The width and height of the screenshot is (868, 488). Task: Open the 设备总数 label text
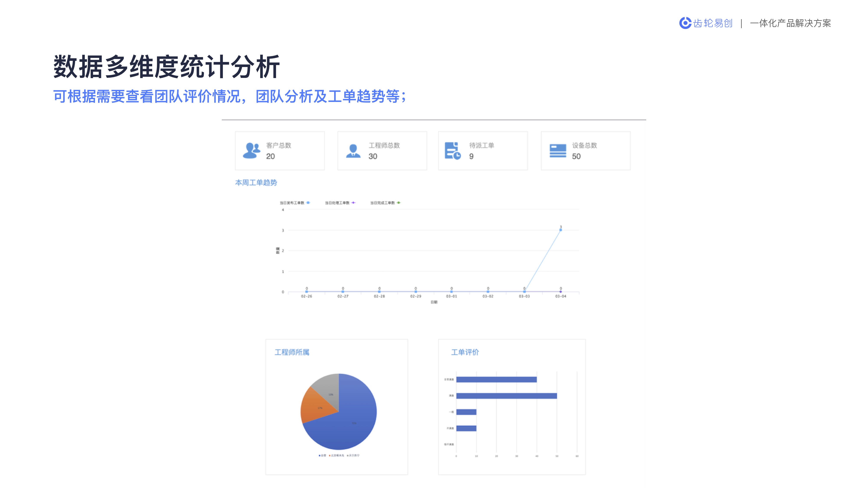click(584, 145)
